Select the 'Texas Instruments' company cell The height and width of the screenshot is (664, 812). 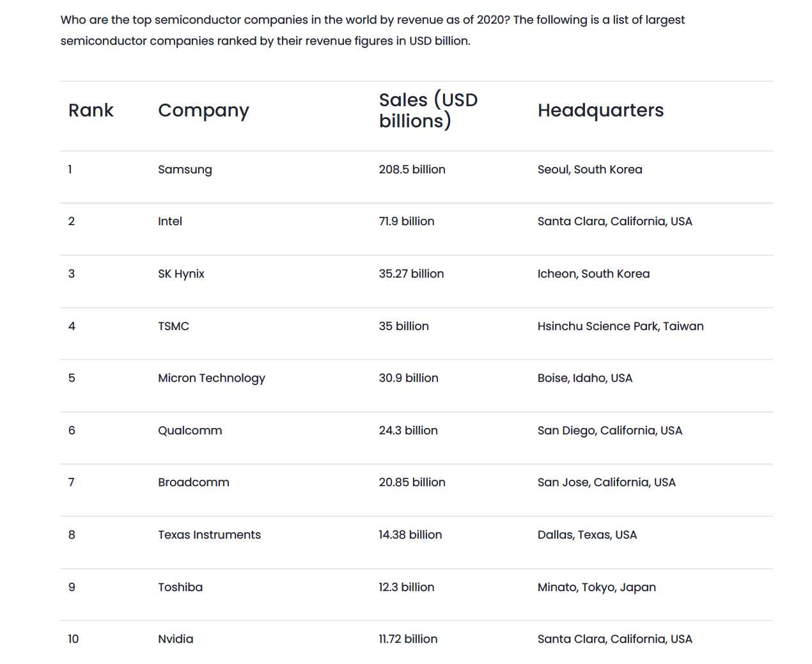pos(209,535)
